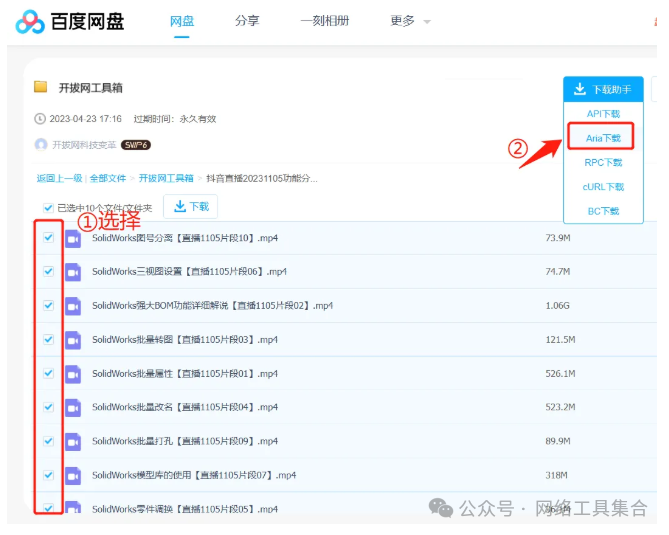
Task: Click the clock icon next to 2023-04-23
Action: (40, 119)
